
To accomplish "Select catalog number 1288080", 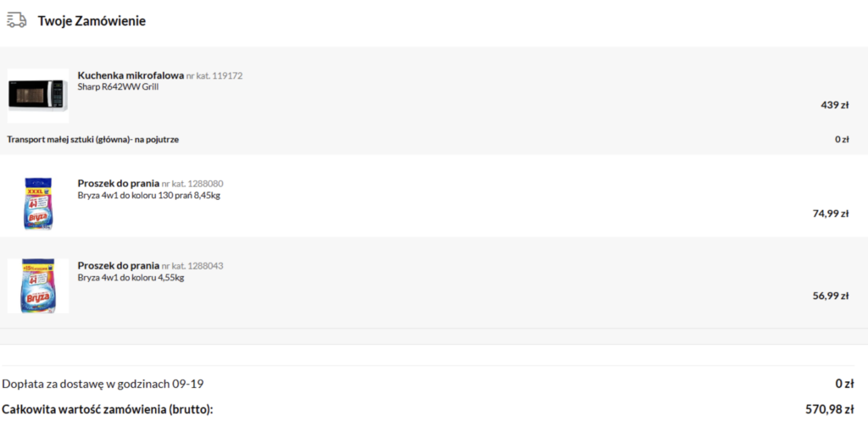I will (192, 184).
